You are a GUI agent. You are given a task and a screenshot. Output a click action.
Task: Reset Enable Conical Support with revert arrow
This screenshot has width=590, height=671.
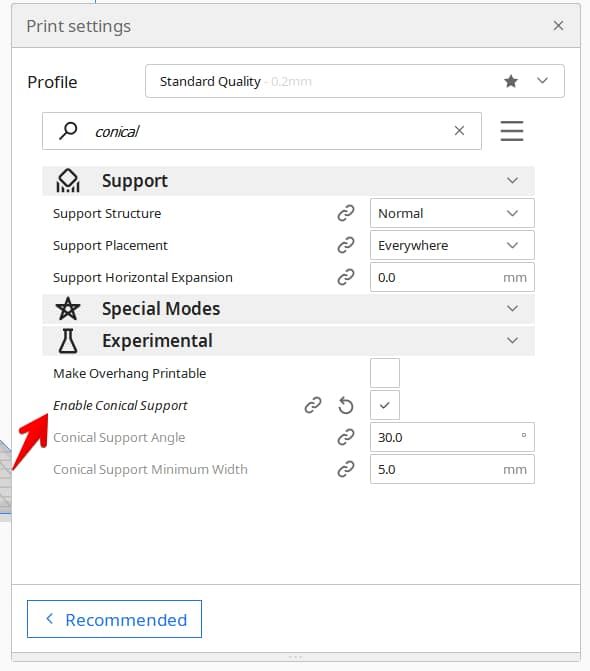346,405
